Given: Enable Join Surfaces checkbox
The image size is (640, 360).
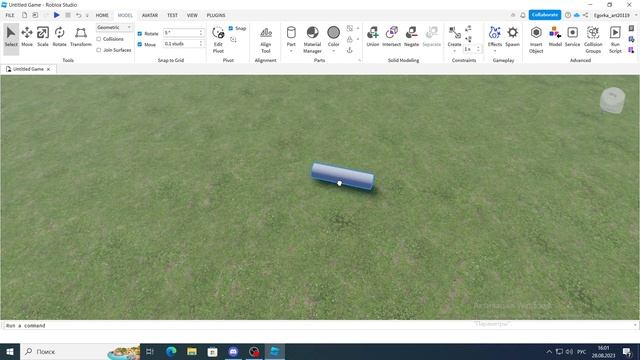Looking at the screenshot, I should pos(99,50).
